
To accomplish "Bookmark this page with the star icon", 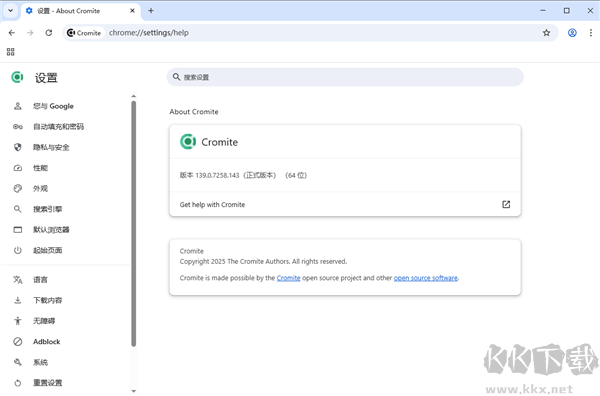I will (x=546, y=33).
